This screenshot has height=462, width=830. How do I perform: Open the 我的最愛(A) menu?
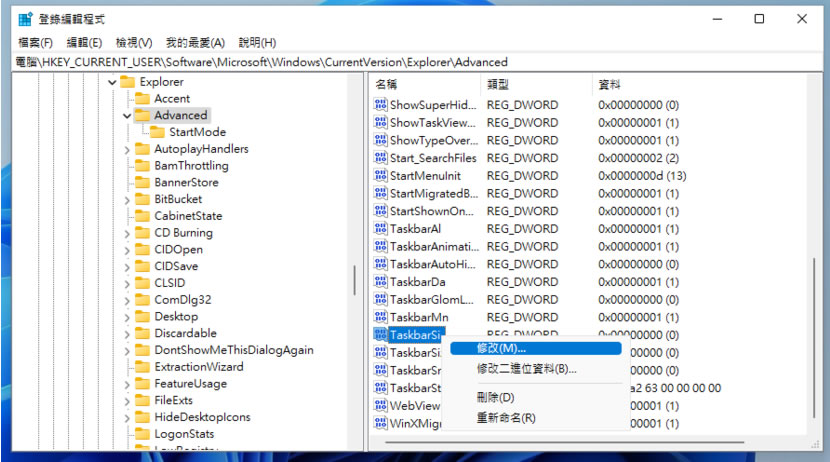click(x=195, y=42)
